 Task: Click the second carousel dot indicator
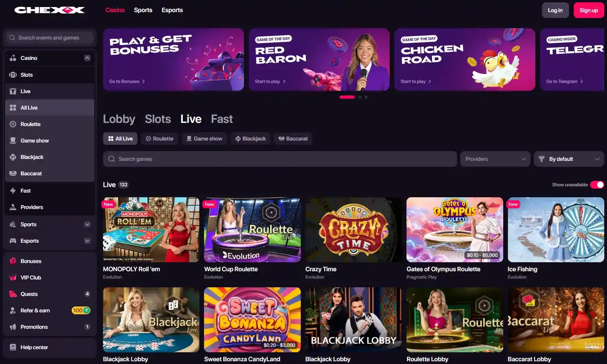[360, 97]
